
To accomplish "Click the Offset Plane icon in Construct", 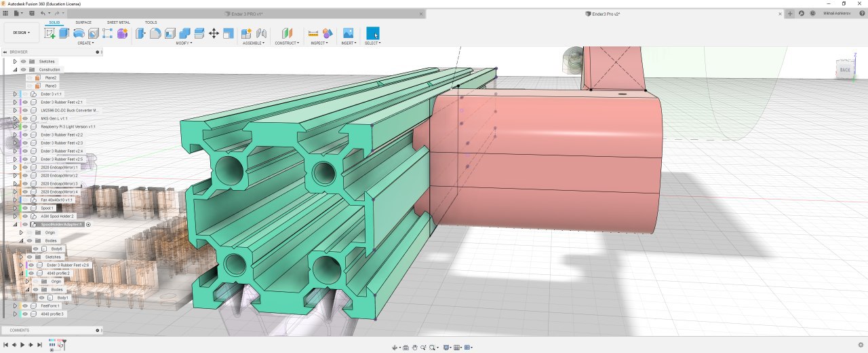I will click(x=288, y=33).
